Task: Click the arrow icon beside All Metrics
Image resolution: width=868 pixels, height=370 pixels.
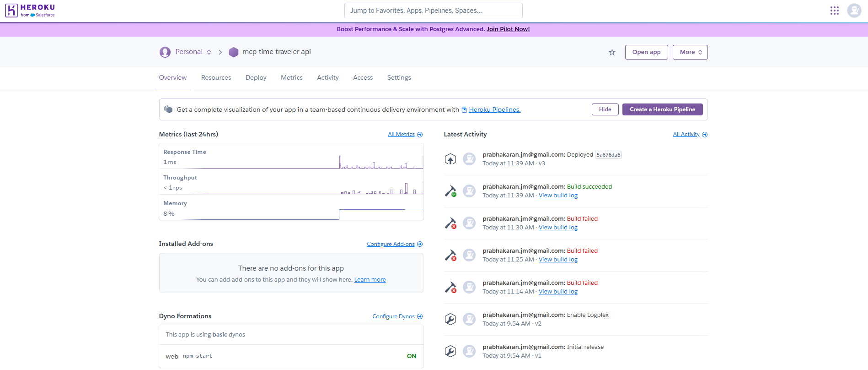Action: click(420, 135)
